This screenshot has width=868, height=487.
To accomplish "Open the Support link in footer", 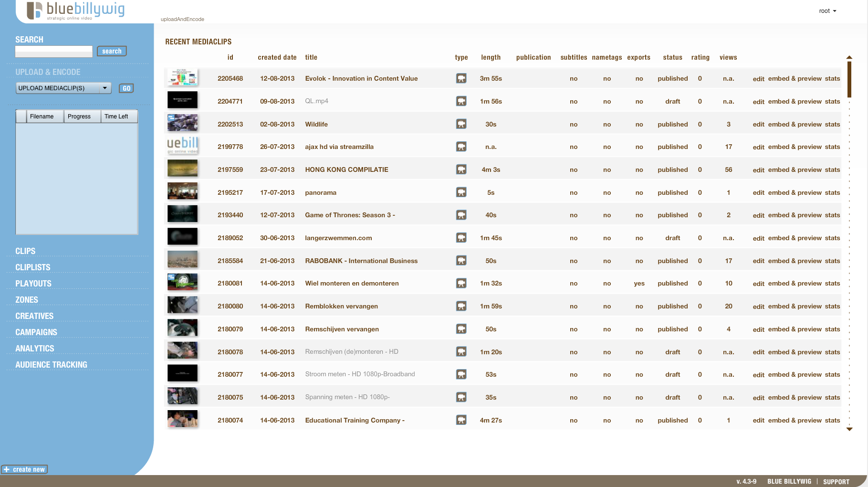I will [x=836, y=482].
